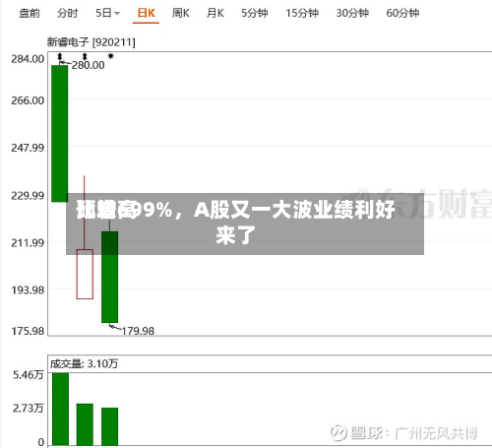Click the 284.00 axis label

(28, 59)
